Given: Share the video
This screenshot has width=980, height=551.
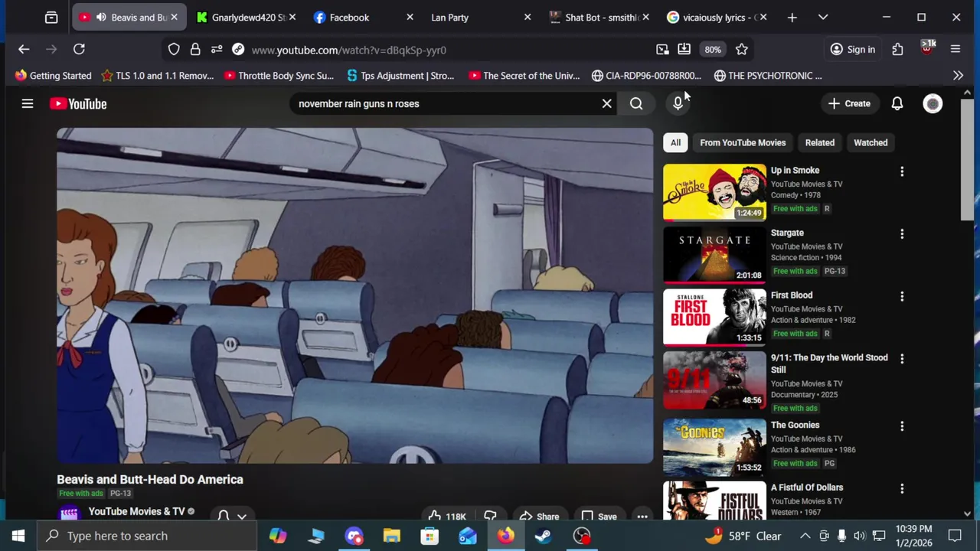Looking at the screenshot, I should tap(540, 517).
